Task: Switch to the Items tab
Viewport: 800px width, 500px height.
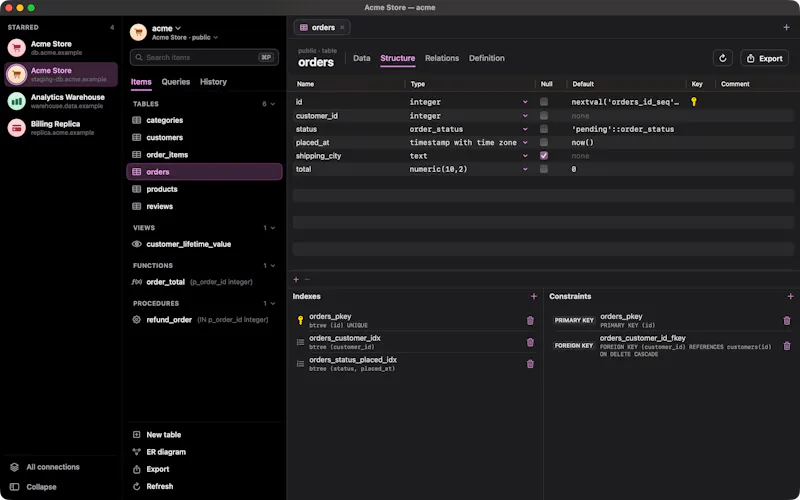Action: 141,82
